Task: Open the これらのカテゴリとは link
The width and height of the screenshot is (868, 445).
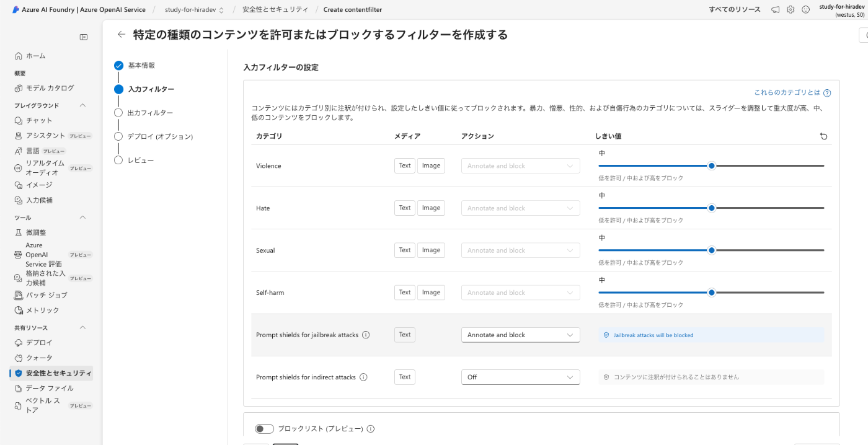Action: [787, 92]
